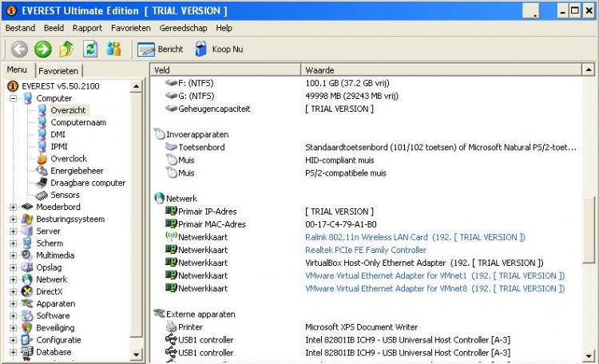Select the Primair MAC-Adres row
599x364 pixels.
366,224
